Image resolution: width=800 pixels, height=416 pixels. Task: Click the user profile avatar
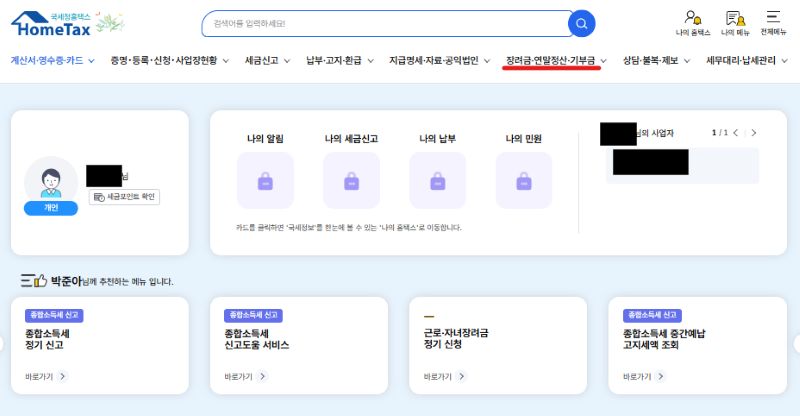click(51, 182)
